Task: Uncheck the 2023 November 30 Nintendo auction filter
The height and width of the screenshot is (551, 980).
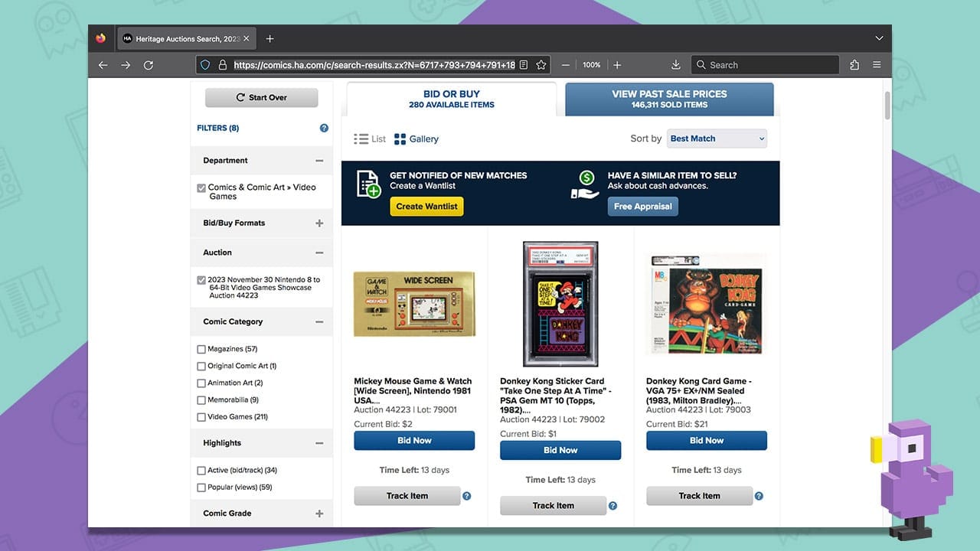Action: click(201, 280)
